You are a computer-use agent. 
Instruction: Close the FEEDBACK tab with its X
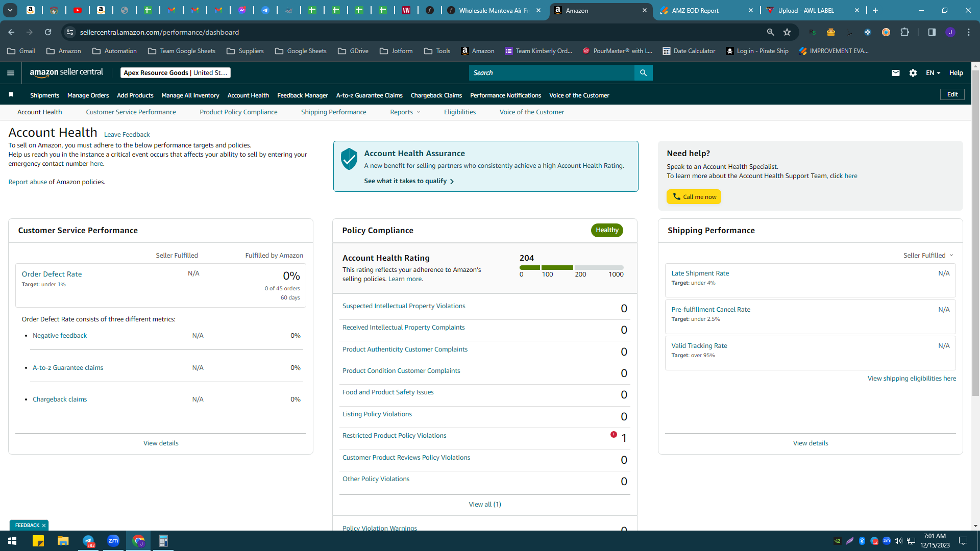click(x=44, y=525)
